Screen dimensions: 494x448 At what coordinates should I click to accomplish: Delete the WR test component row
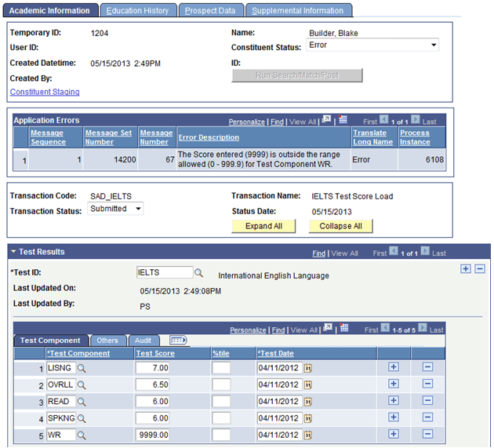click(x=427, y=434)
